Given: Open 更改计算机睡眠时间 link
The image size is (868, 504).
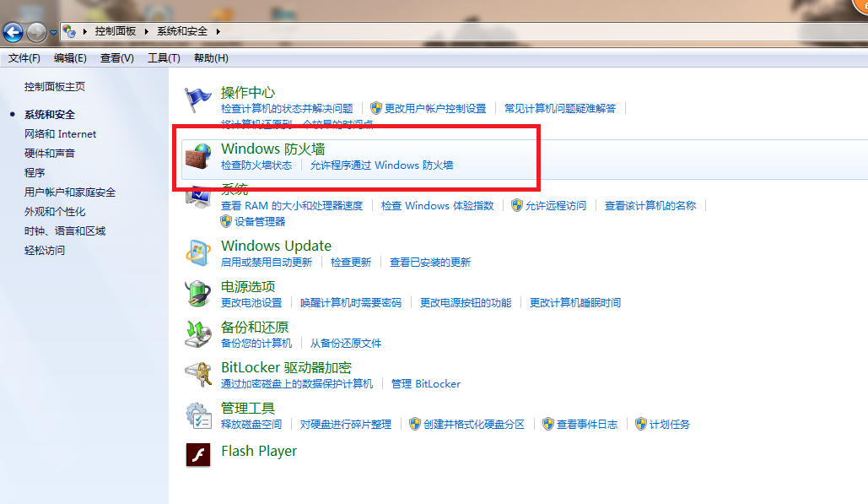Looking at the screenshot, I should pos(575,303).
